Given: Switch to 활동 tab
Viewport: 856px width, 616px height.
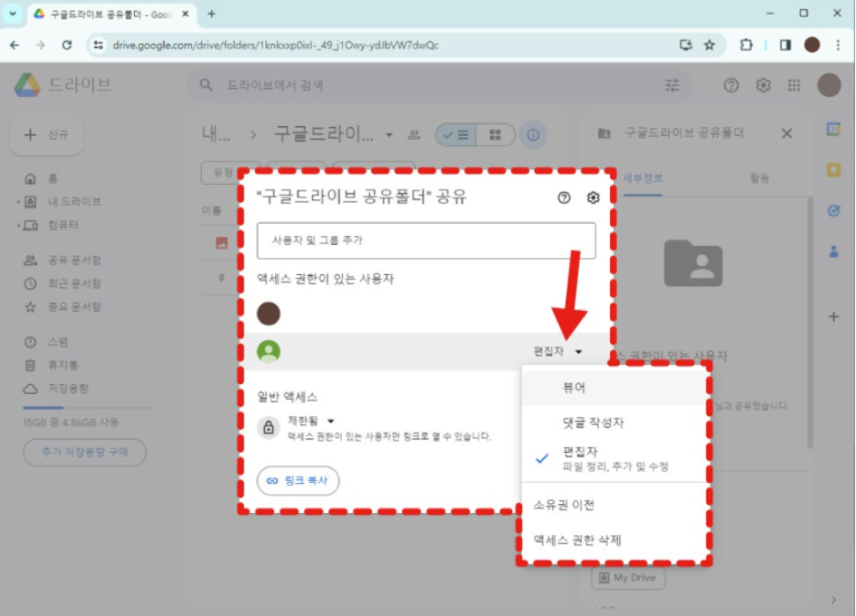Looking at the screenshot, I should coord(759,178).
